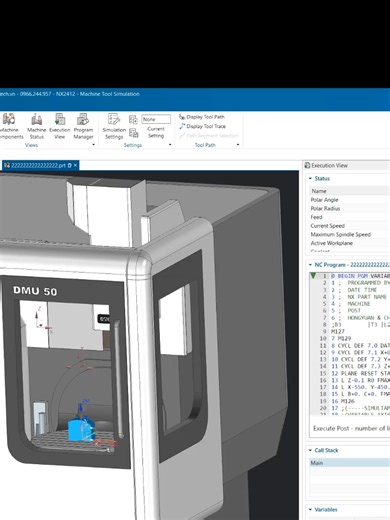Toggle Display Tool Trace

pos(203,126)
